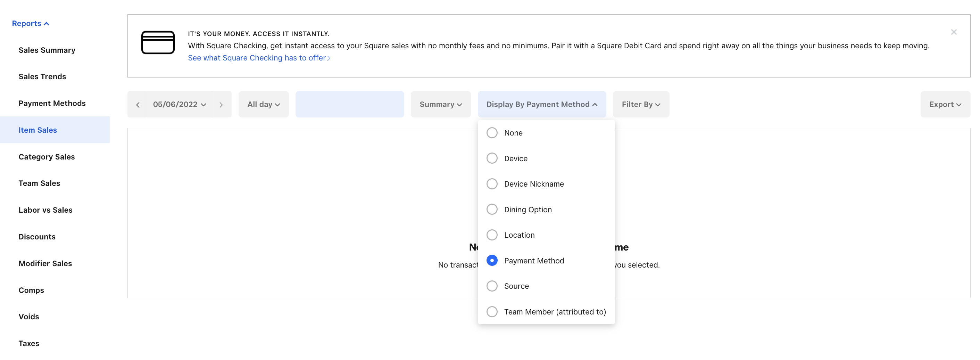Dismiss the Square Checking banner
The image size is (980, 360).
tap(953, 32)
